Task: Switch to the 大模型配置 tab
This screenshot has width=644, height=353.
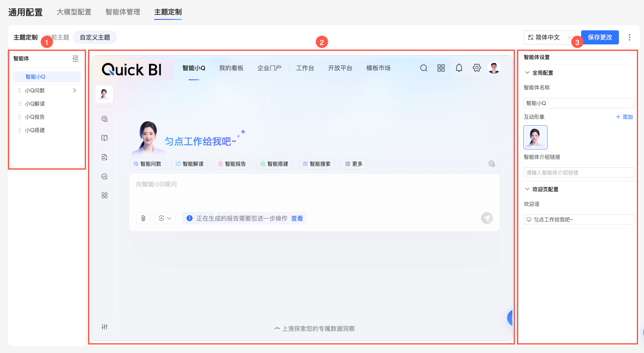Action: (x=74, y=12)
